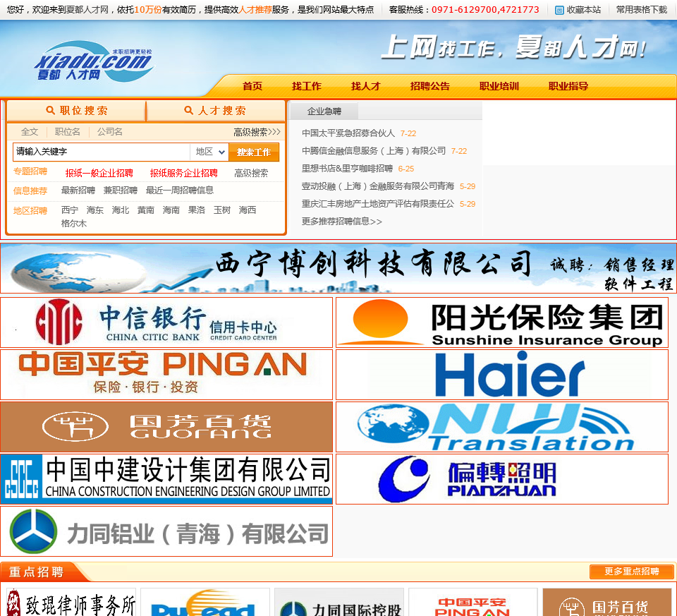The height and width of the screenshot is (616, 677).
Task: Open the 中国平安 PING AN banner
Action: click(166, 375)
